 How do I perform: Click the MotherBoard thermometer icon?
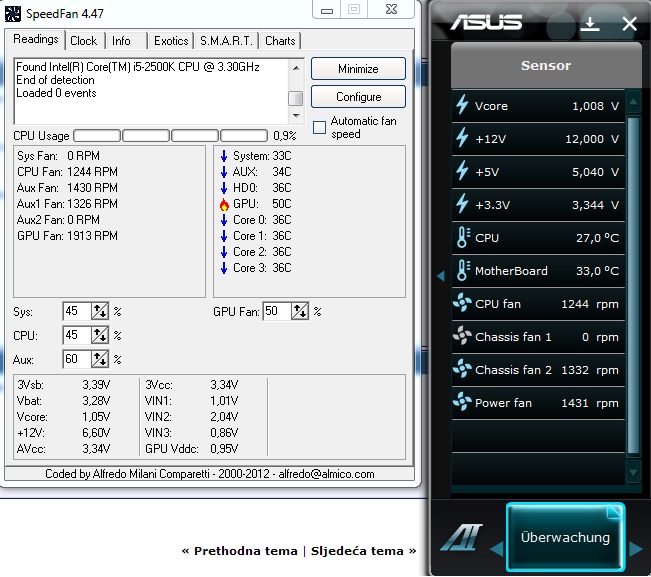[x=462, y=271]
